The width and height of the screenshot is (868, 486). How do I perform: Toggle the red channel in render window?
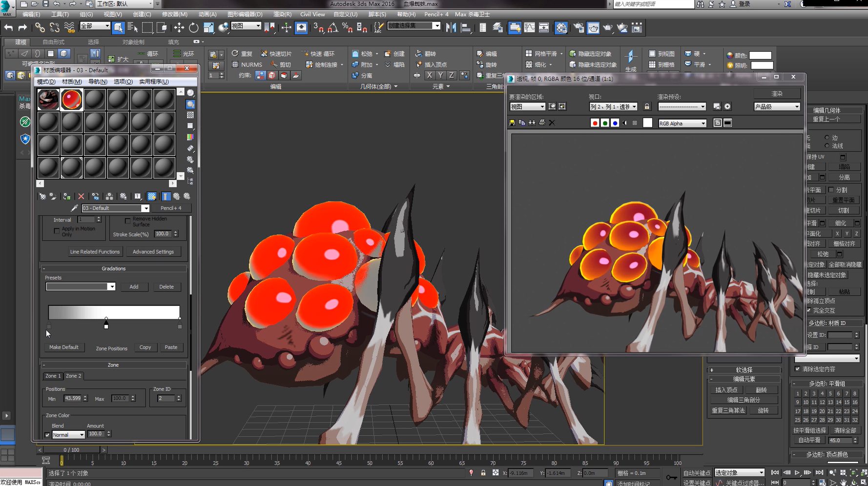click(x=595, y=123)
